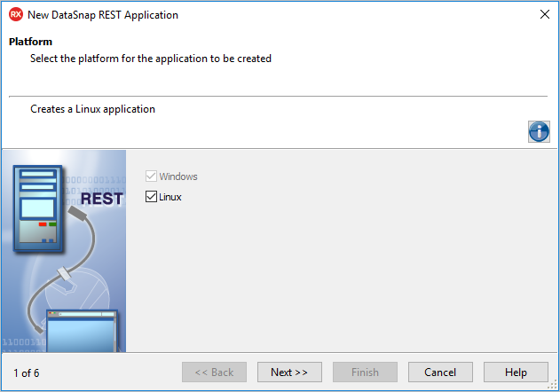The width and height of the screenshot is (560, 392).
Task: Click the disabled Finish button
Action: click(365, 372)
